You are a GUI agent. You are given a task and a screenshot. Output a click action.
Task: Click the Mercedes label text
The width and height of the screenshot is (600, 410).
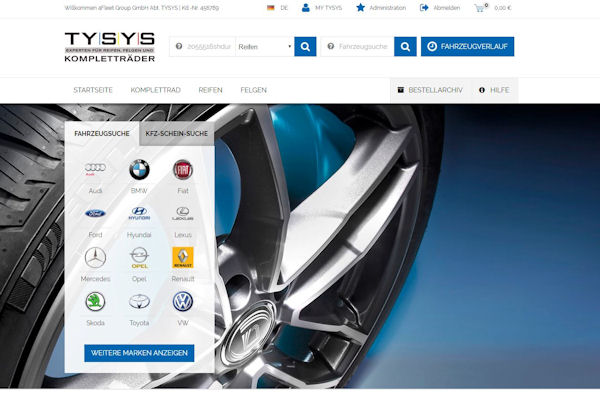(x=95, y=279)
